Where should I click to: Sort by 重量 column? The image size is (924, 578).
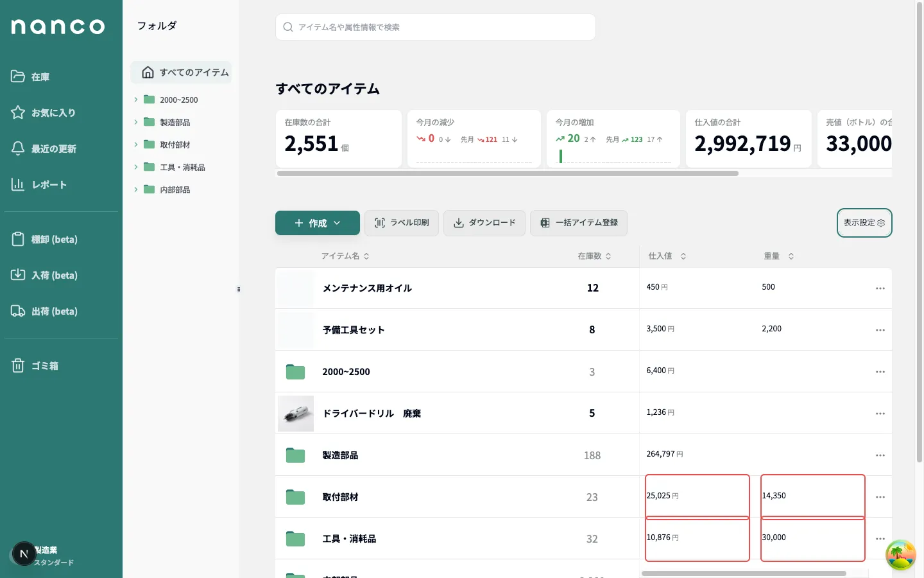[x=779, y=256]
